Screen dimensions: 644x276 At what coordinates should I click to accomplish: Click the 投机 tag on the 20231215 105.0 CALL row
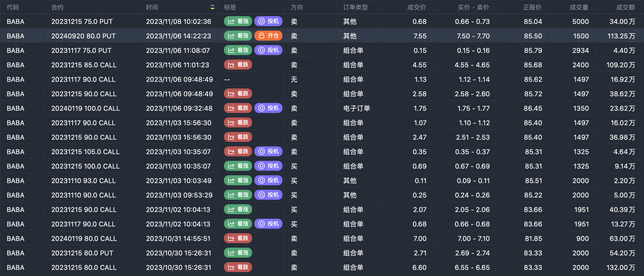click(268, 151)
